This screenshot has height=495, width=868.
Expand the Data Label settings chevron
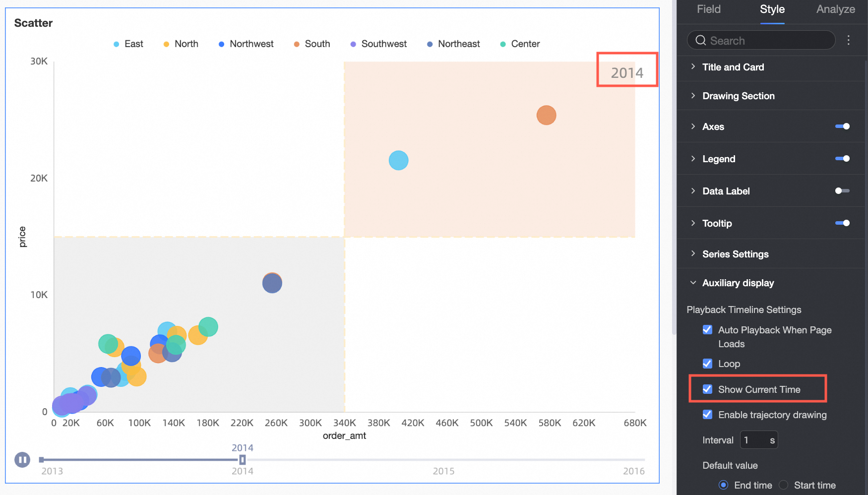[x=693, y=191]
